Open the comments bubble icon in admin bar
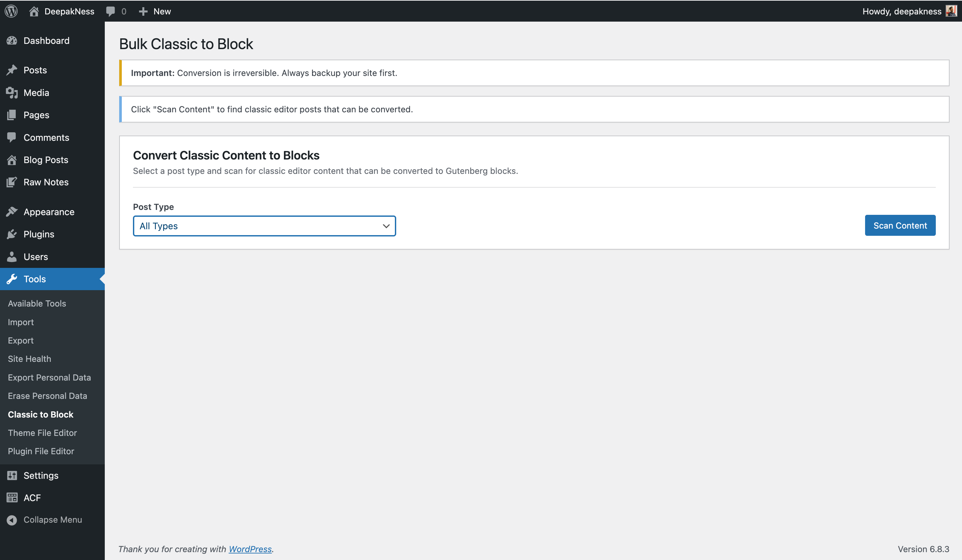Viewport: 962px width, 560px height. click(x=110, y=11)
